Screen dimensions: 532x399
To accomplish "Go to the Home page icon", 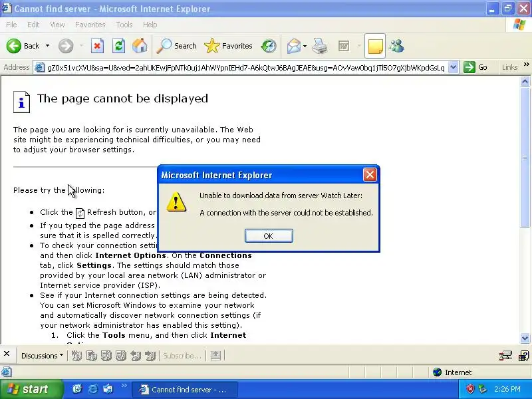I will coord(140,46).
